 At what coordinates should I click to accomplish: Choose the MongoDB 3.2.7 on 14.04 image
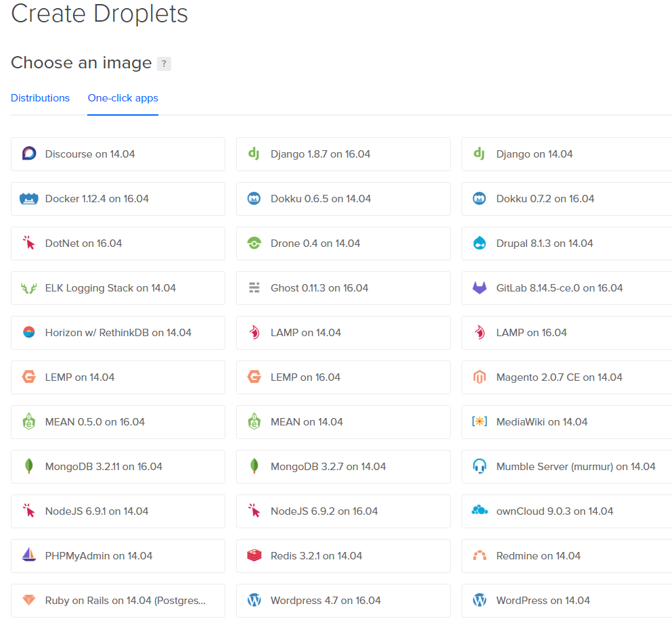tap(343, 467)
